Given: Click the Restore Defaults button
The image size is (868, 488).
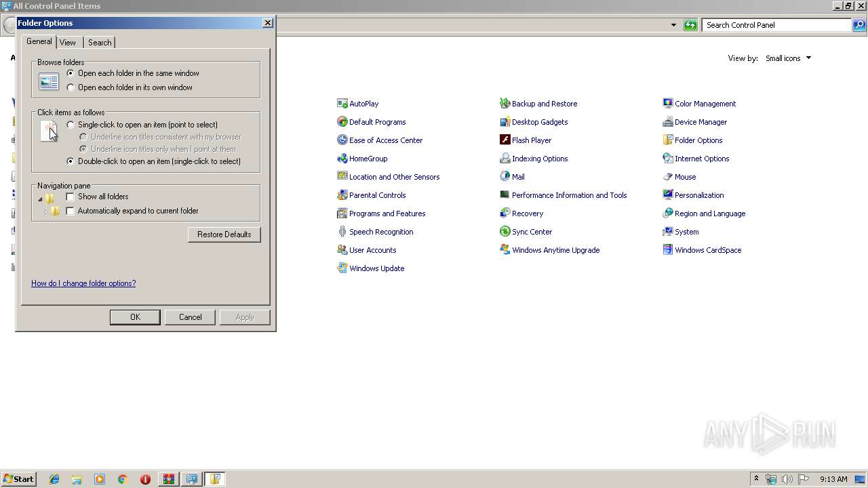Looking at the screenshot, I should tap(224, 235).
